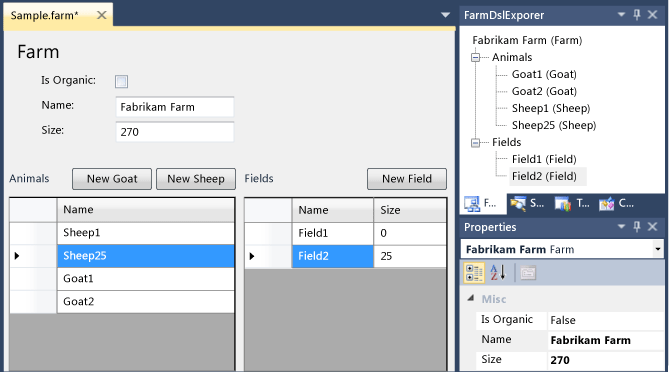Select the Animals label in explorer tree
The height and width of the screenshot is (372, 669).
[x=512, y=57]
